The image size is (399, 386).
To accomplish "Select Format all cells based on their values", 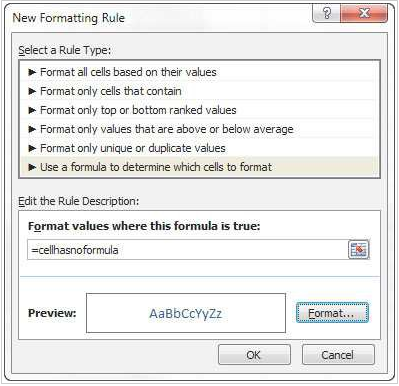I will pyautogui.click(x=200, y=72).
